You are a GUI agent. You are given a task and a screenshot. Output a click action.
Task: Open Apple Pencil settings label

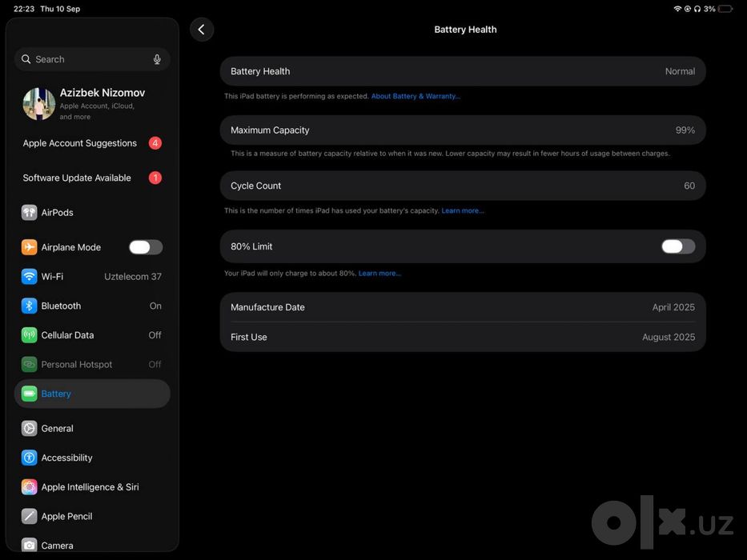click(x=66, y=516)
